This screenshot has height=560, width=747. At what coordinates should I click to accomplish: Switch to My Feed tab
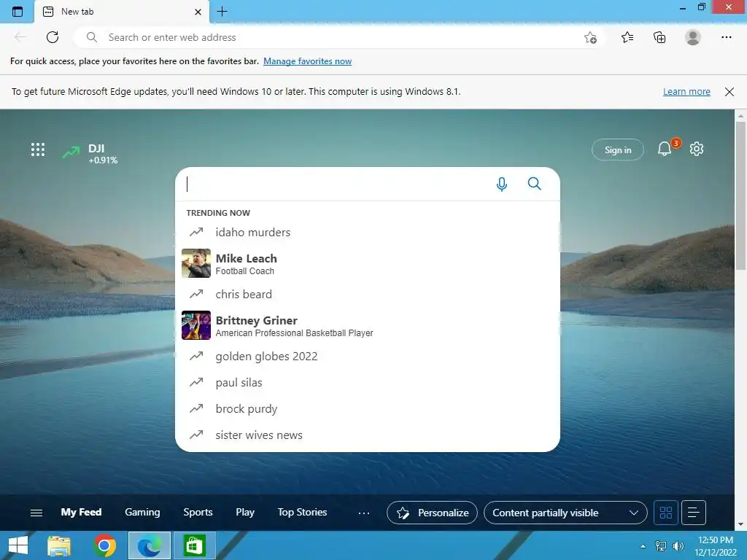click(x=81, y=512)
